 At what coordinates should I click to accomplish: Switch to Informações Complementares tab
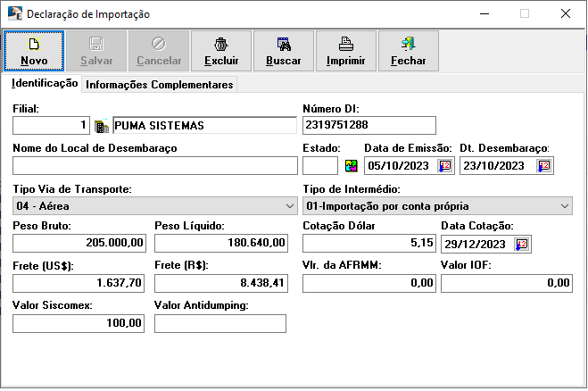tap(160, 85)
